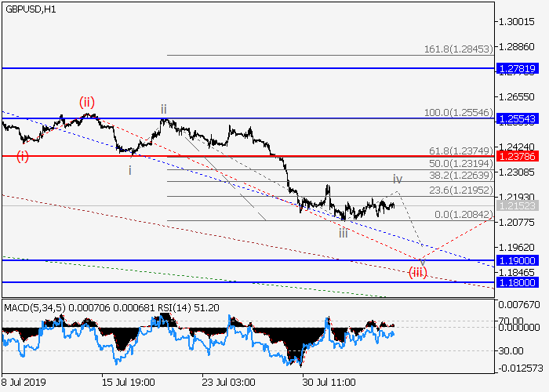Click the brown ii wave marker
The width and height of the screenshot is (549, 392).
[163, 109]
